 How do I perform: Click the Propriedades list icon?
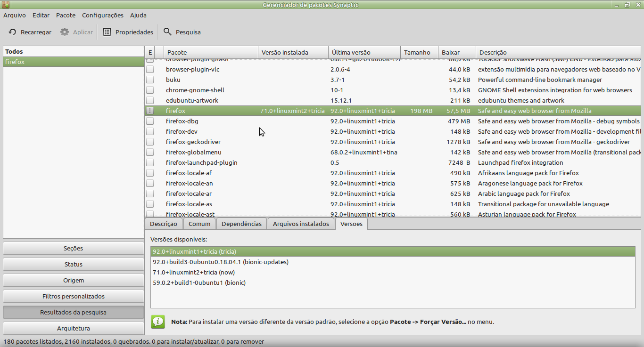(107, 32)
